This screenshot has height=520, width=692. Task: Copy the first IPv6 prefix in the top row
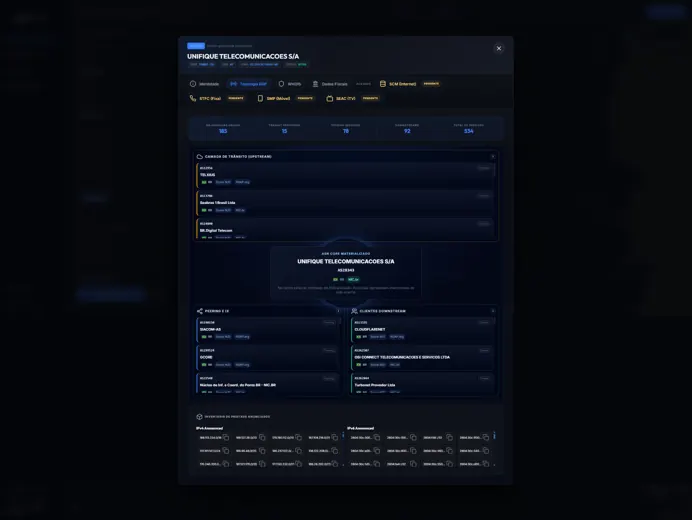click(x=377, y=437)
